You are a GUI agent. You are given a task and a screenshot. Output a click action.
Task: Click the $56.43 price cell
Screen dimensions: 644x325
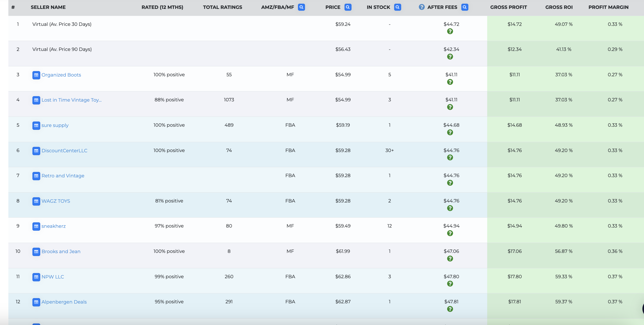pos(343,49)
